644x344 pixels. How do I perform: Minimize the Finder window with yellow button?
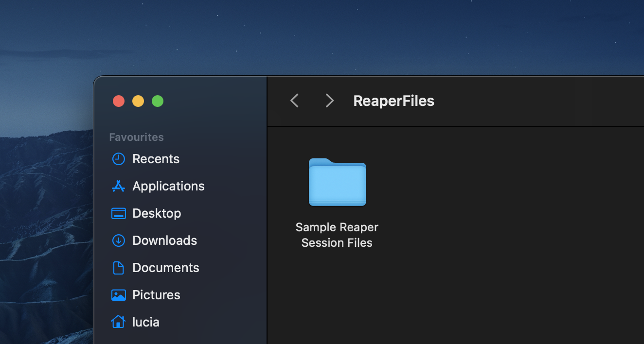(x=138, y=101)
